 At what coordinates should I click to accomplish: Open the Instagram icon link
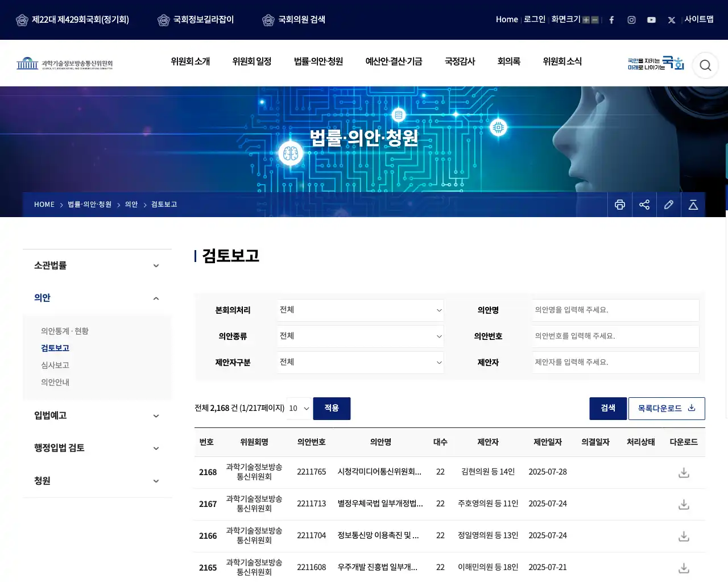coord(631,20)
